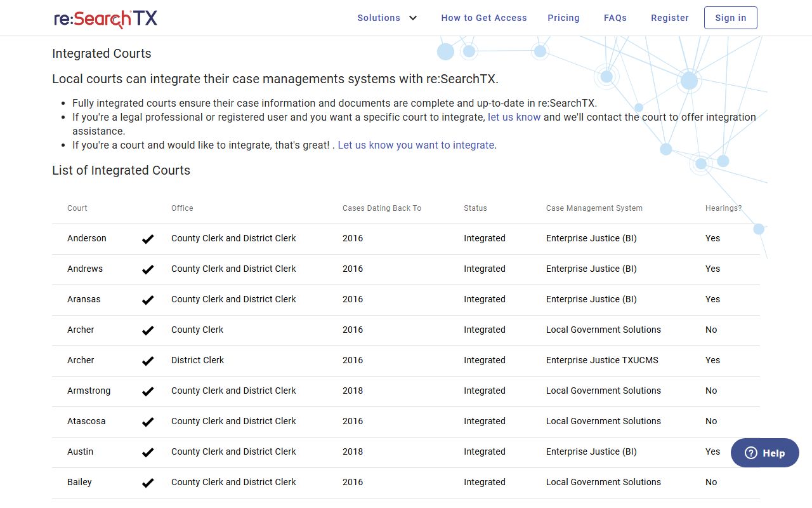Screen dimensions: 812x508
Task: Click the re:SearchTX logo
Action: click(105, 18)
